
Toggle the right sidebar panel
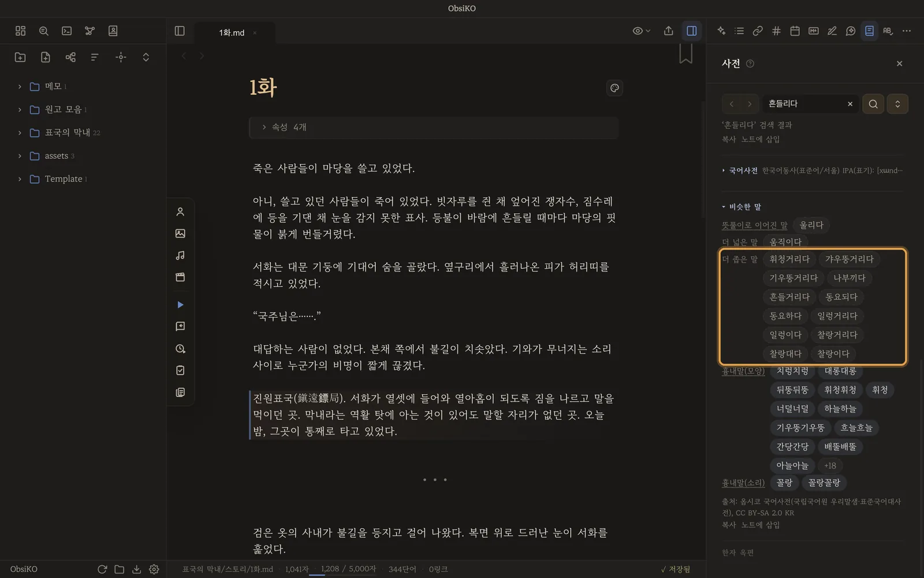pos(691,31)
